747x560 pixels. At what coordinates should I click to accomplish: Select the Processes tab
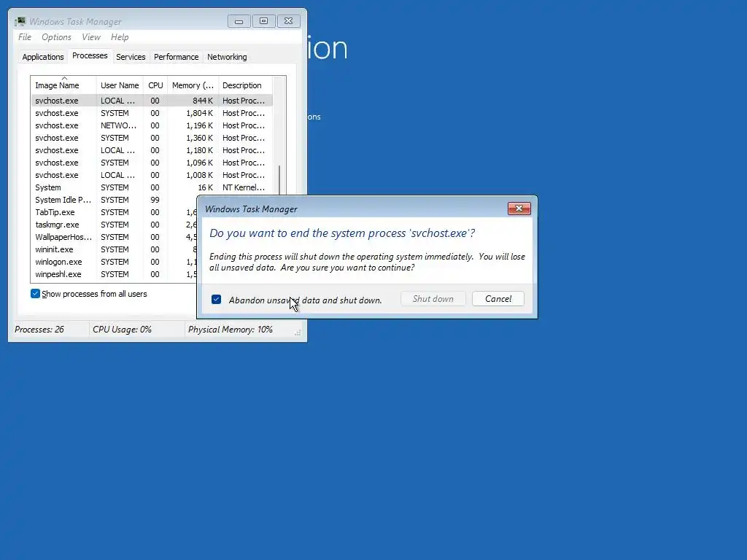[x=90, y=55]
